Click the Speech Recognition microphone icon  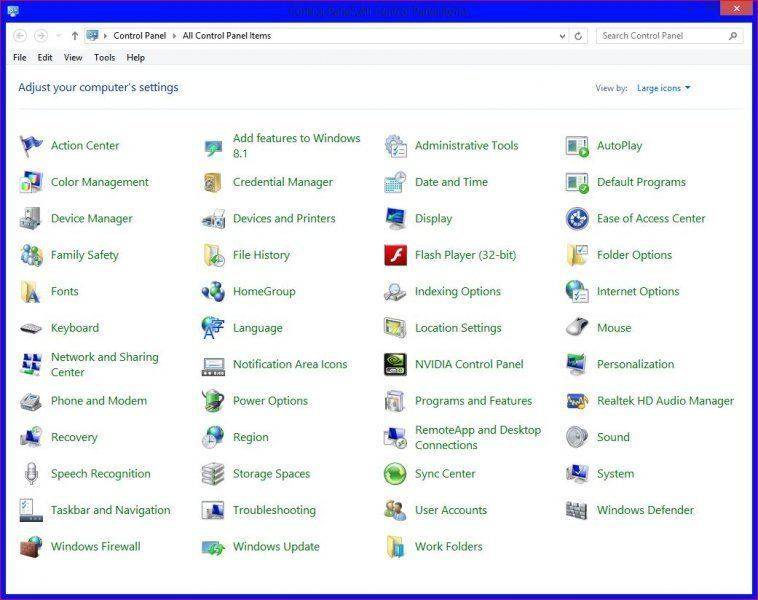pos(31,474)
